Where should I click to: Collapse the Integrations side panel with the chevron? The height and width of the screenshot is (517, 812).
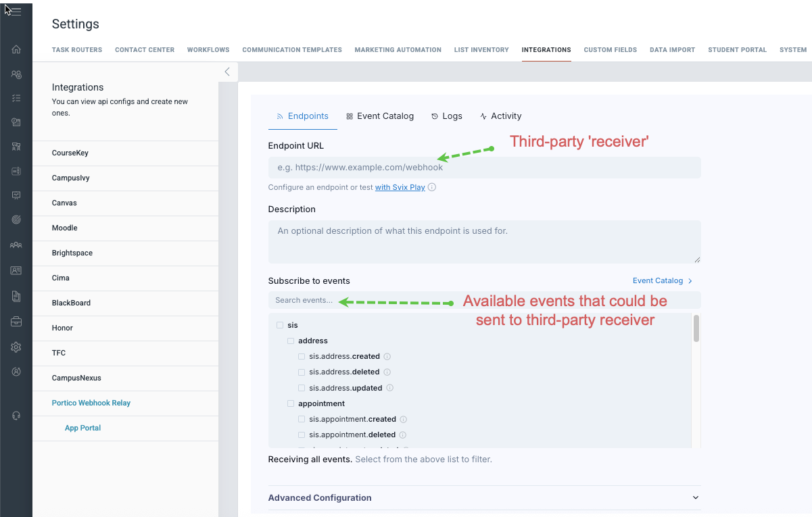227,72
